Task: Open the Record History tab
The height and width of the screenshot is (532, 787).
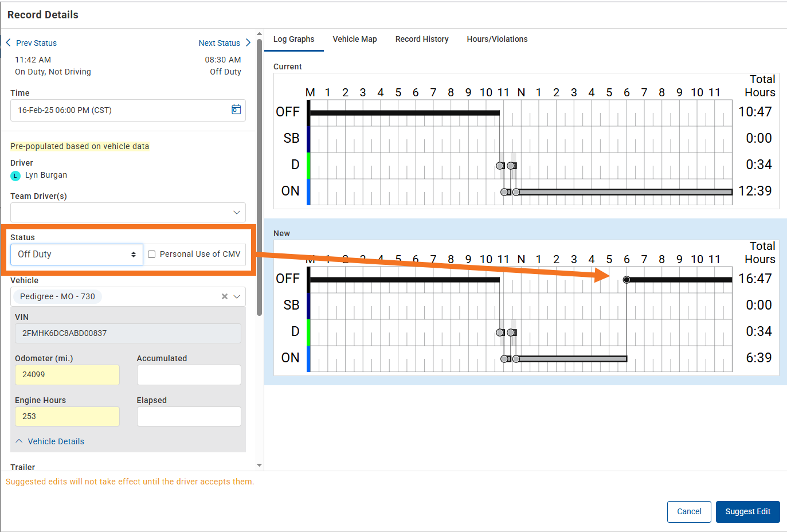Action: [422, 39]
